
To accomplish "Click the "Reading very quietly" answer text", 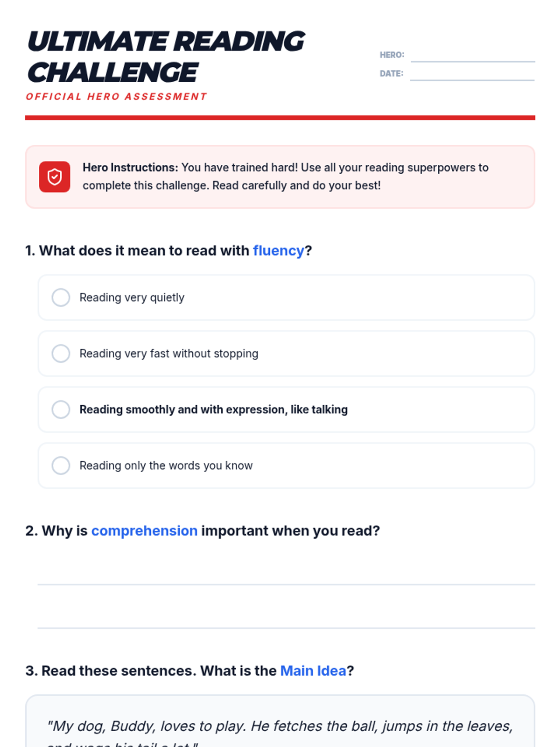I will coord(132,297).
